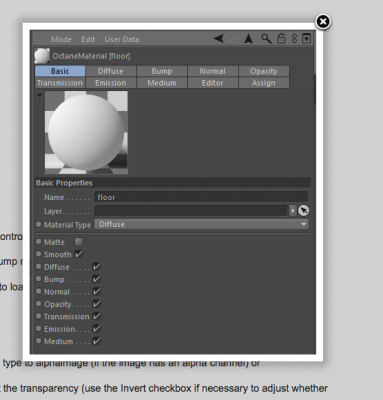Click the grip handle beside Mode menu

click(40, 39)
